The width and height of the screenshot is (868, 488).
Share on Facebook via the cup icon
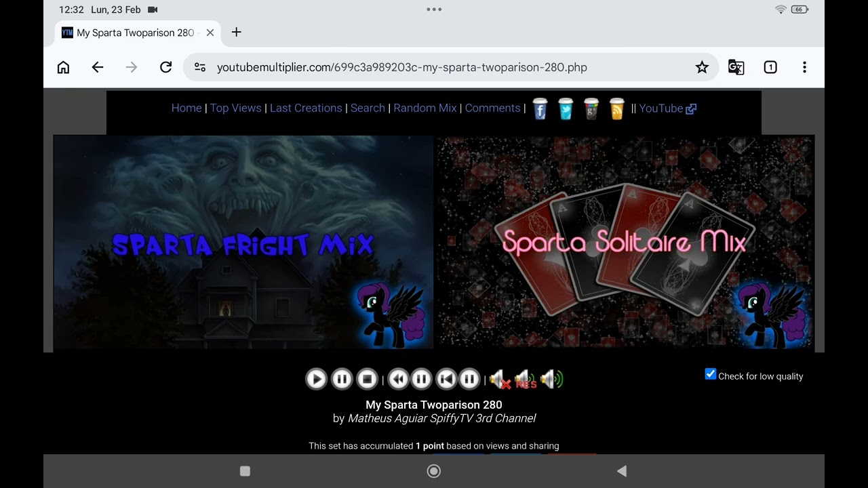[540, 108]
